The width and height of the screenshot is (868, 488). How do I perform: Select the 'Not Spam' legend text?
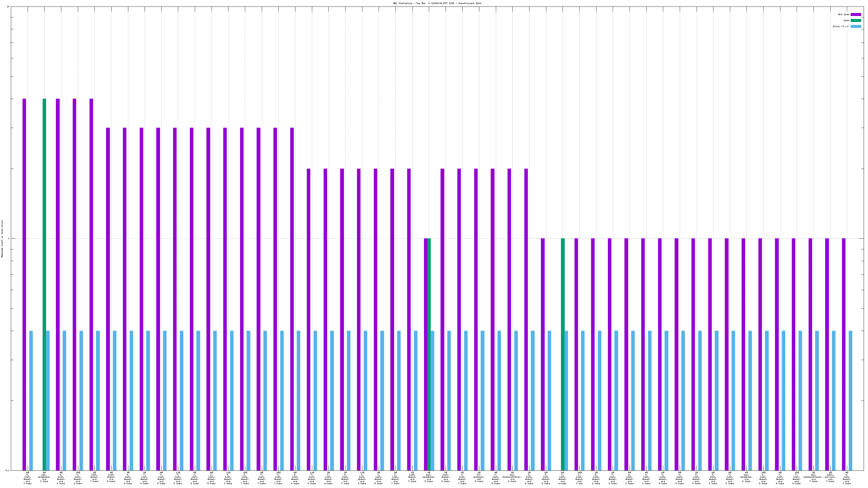click(x=844, y=14)
